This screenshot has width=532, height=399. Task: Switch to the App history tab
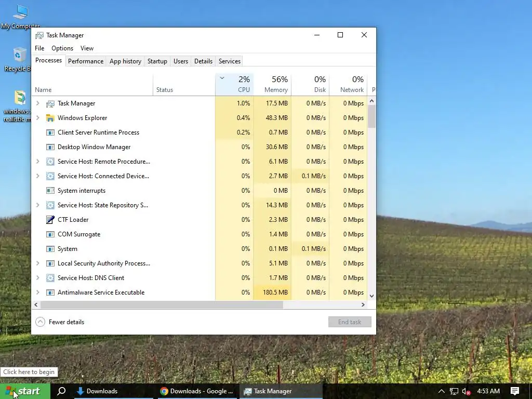[125, 61]
